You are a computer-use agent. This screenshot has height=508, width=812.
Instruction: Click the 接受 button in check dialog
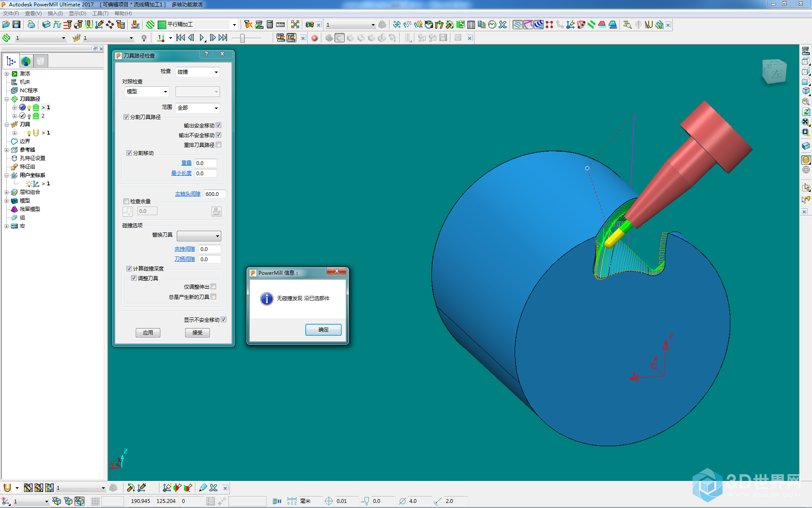tap(198, 333)
